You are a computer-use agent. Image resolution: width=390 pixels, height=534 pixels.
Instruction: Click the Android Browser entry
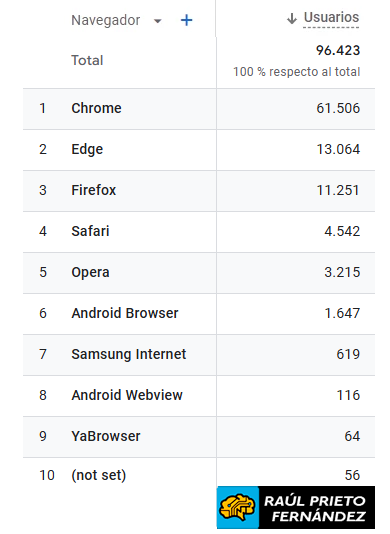tap(125, 313)
